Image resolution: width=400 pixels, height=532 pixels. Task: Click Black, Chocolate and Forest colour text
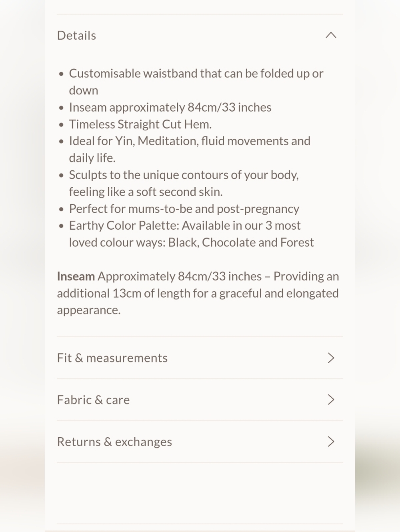pyautogui.click(x=241, y=242)
